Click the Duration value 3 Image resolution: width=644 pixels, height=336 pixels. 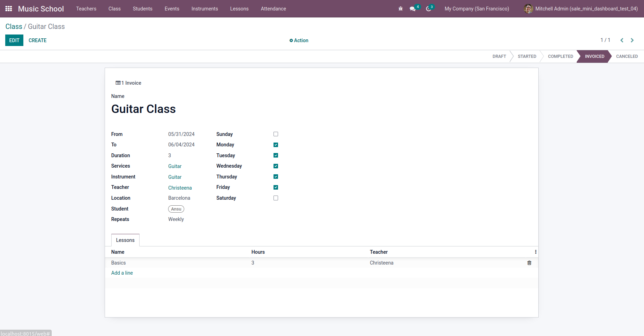tap(170, 155)
